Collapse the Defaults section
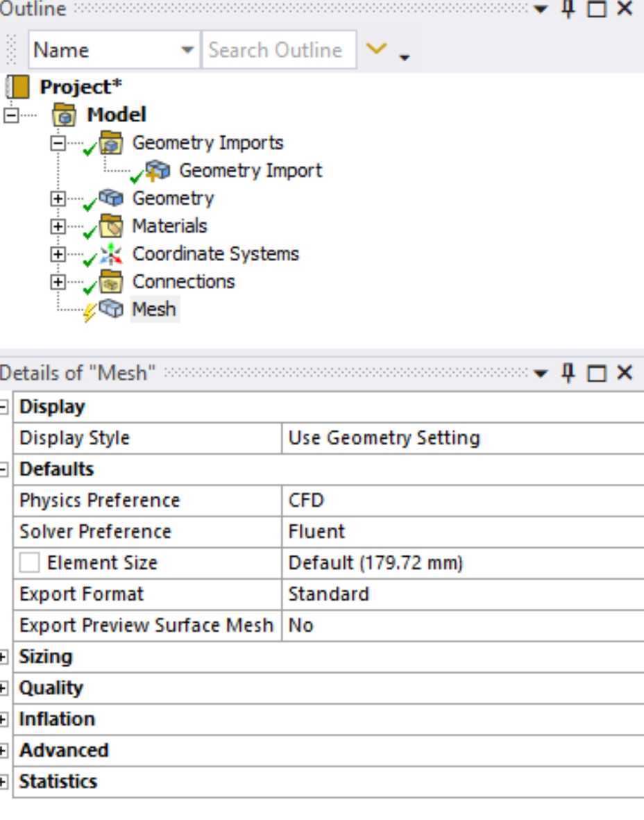The width and height of the screenshot is (644, 820). point(3,469)
